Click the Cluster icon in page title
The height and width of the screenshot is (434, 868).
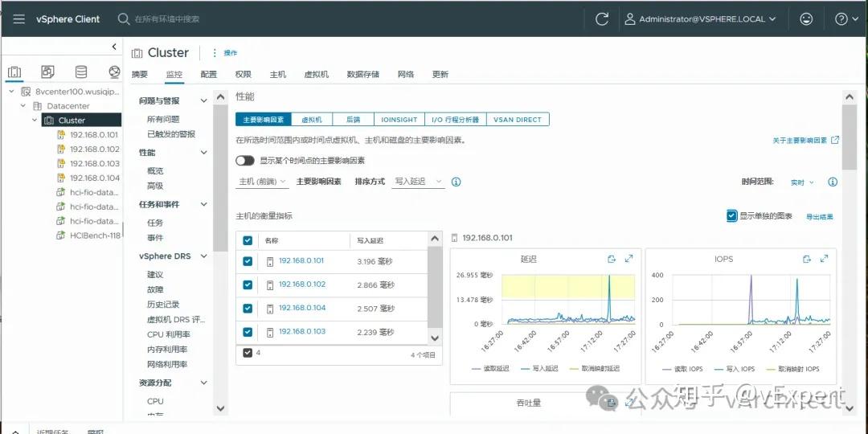(137, 53)
